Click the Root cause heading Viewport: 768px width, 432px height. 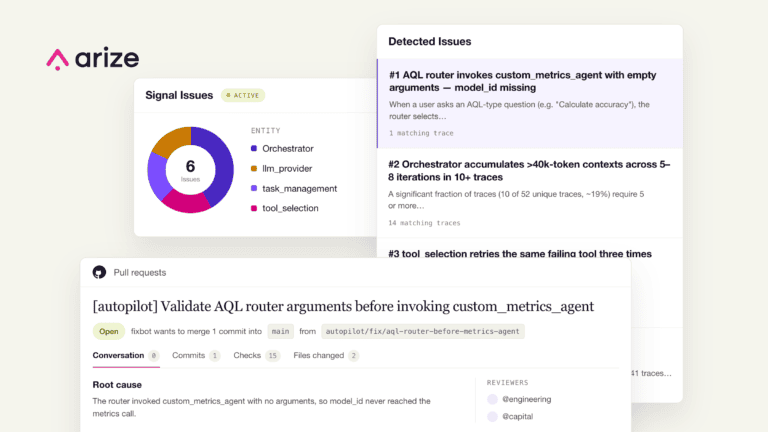point(117,385)
